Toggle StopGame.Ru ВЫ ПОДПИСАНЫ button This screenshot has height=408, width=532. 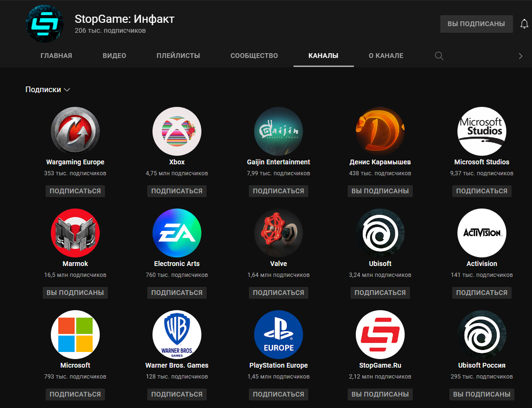coord(380,394)
